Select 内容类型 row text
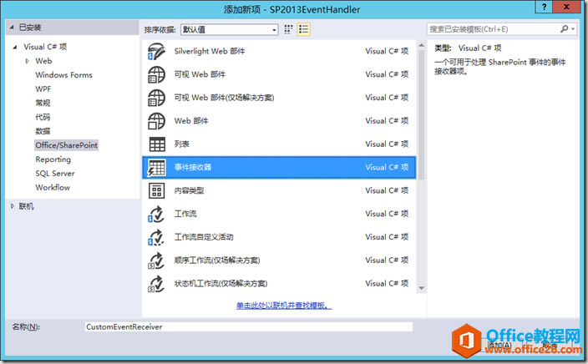This screenshot has height=364, width=588. 189,191
